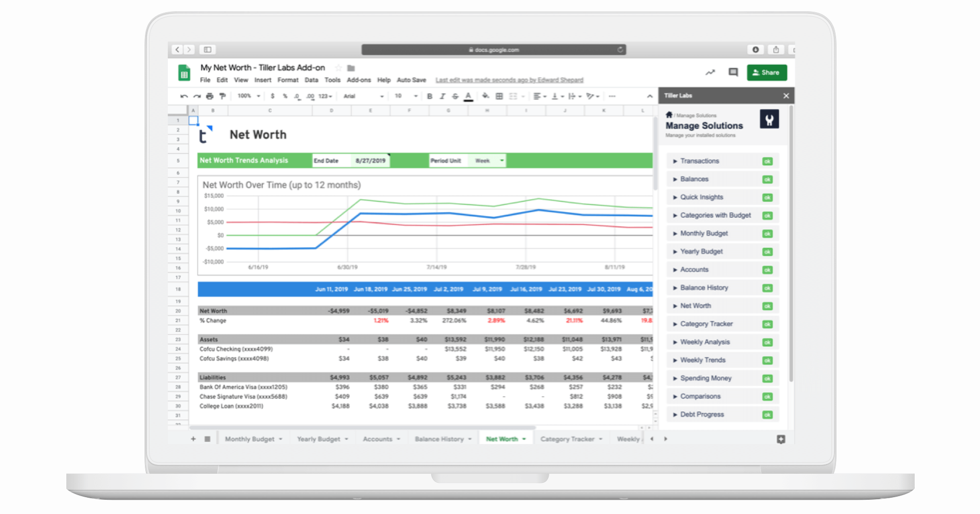The width and height of the screenshot is (980, 514).
Task: Open borders menu
Action: 499,96
